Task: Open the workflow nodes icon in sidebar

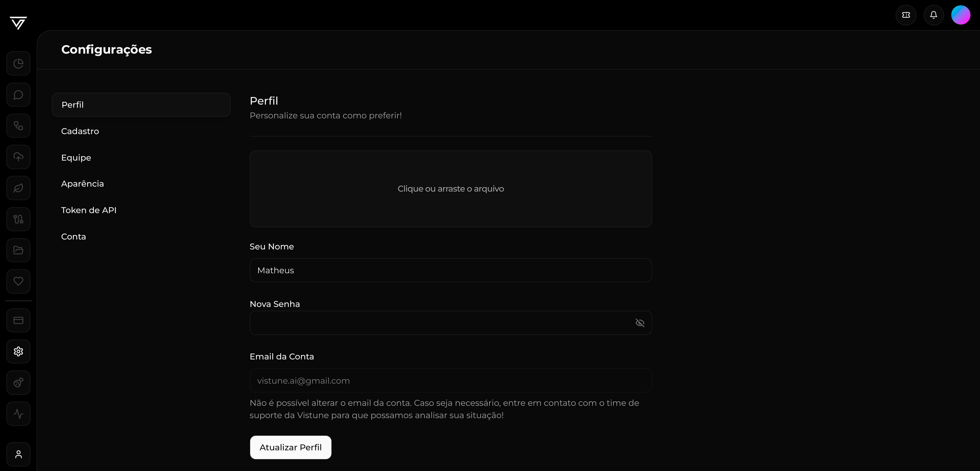Action: click(x=18, y=126)
